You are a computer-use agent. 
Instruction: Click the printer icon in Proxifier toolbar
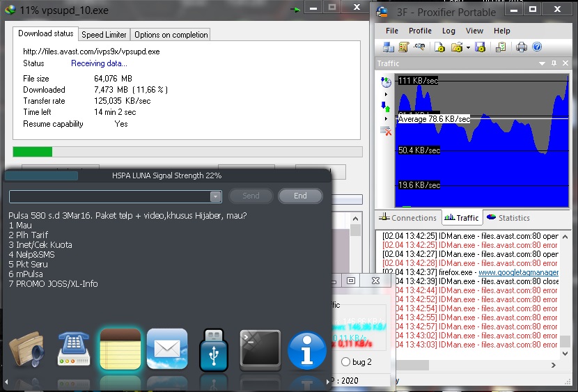pos(521,47)
